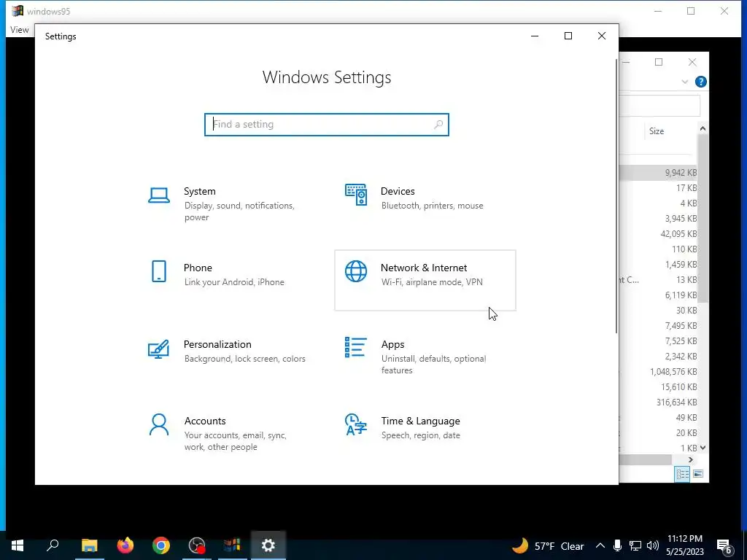Screen dimensions: 747x560
Task: Click 'Uninstall, defaults, optional features' description
Action: coord(433,365)
